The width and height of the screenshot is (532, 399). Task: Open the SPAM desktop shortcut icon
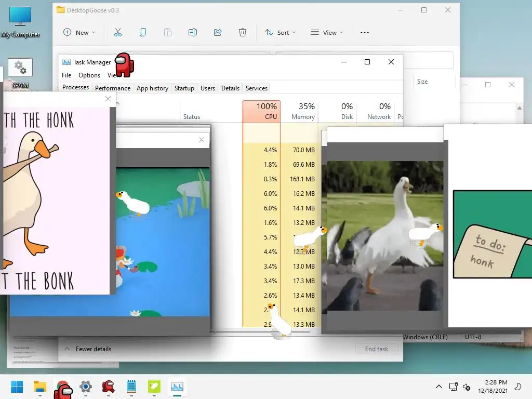(20, 73)
